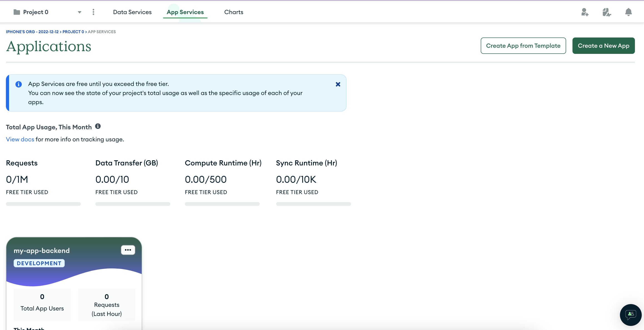
Task: Click the blue info icon in banner
Action: coord(18,84)
